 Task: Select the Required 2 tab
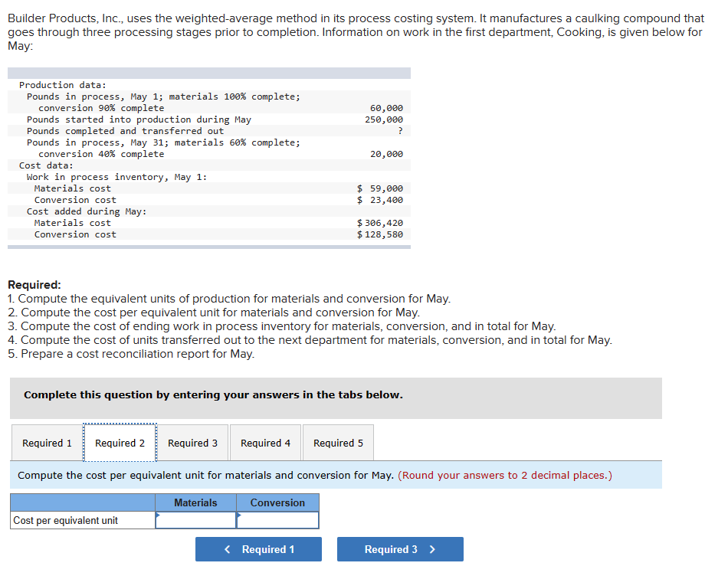click(x=120, y=443)
